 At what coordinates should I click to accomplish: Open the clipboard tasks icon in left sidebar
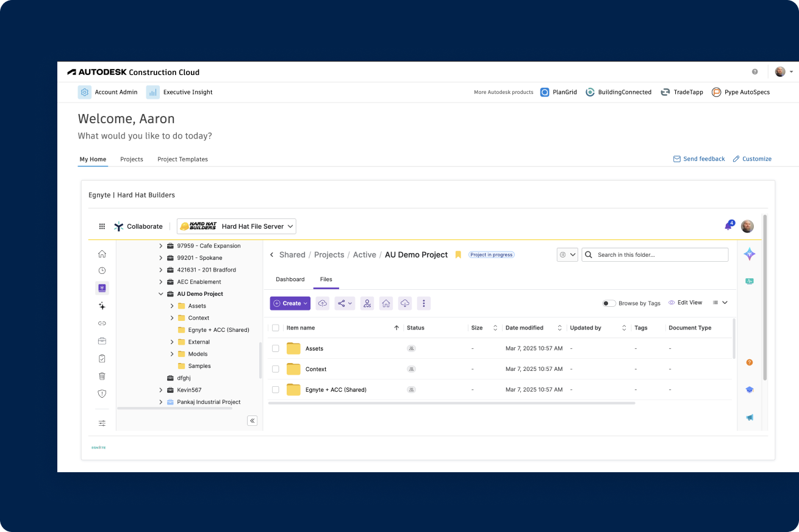click(102, 358)
